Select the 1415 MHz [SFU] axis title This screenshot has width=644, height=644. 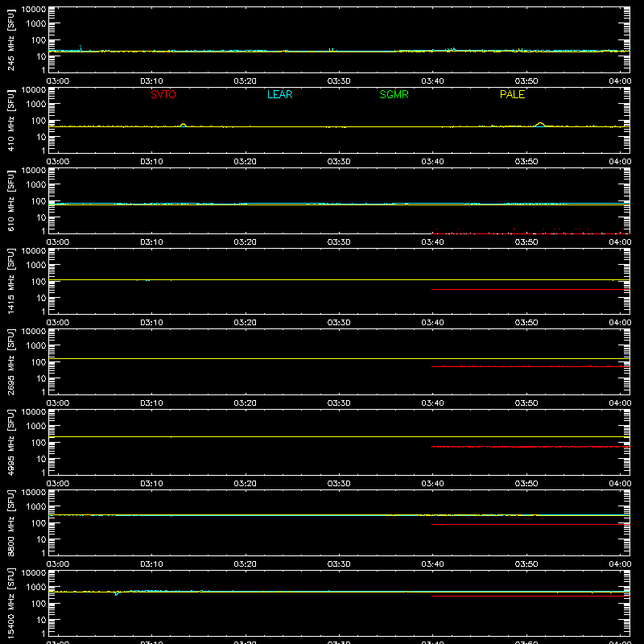[11, 281]
